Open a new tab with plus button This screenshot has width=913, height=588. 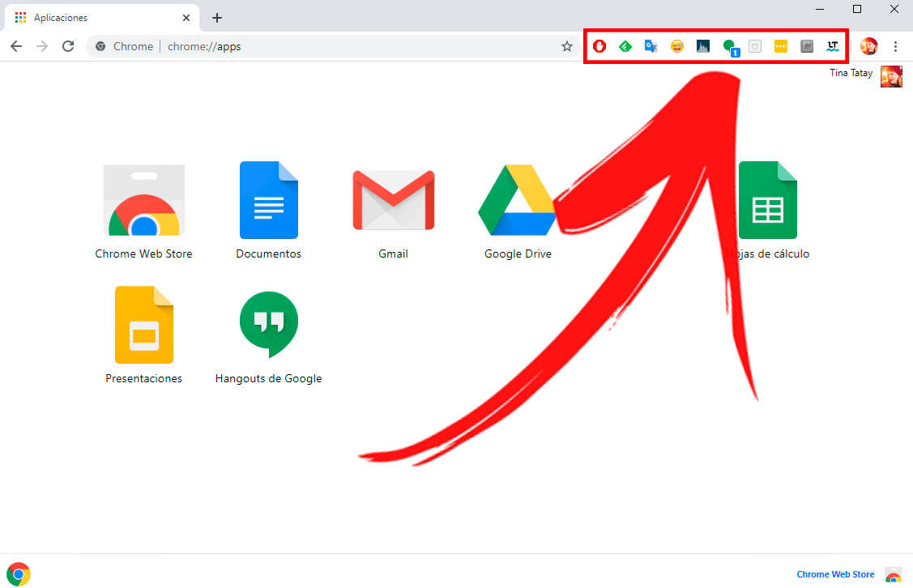click(x=216, y=17)
